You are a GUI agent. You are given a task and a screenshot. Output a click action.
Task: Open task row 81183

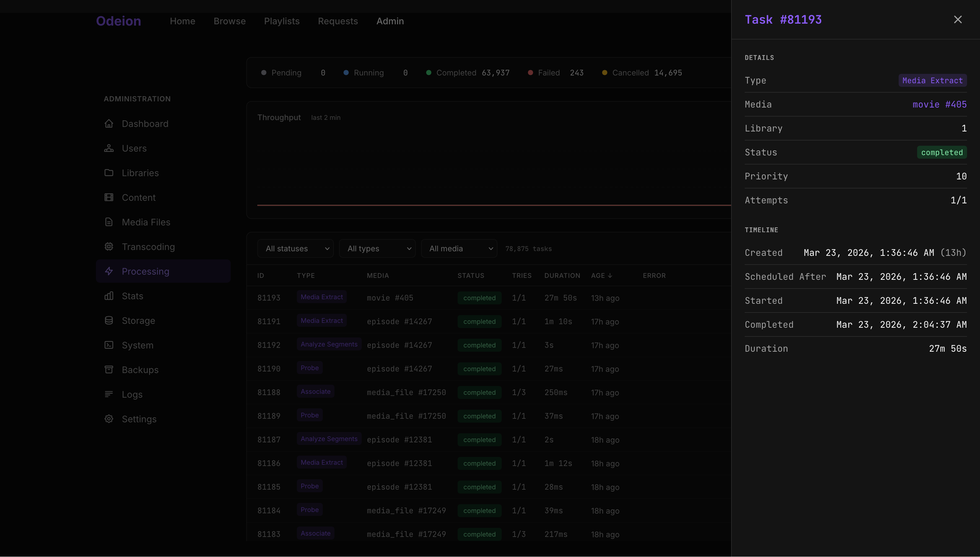point(489,534)
